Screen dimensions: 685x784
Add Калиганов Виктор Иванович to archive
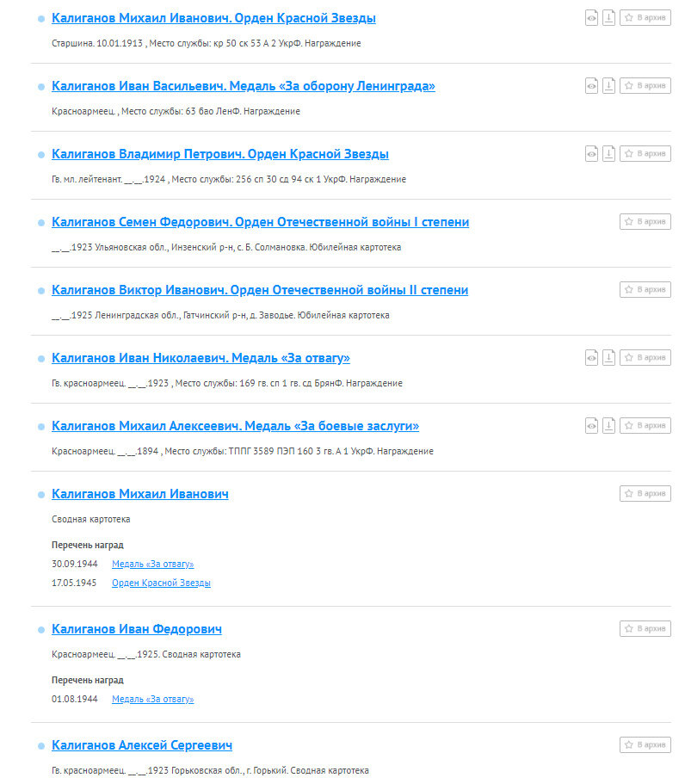tap(645, 289)
